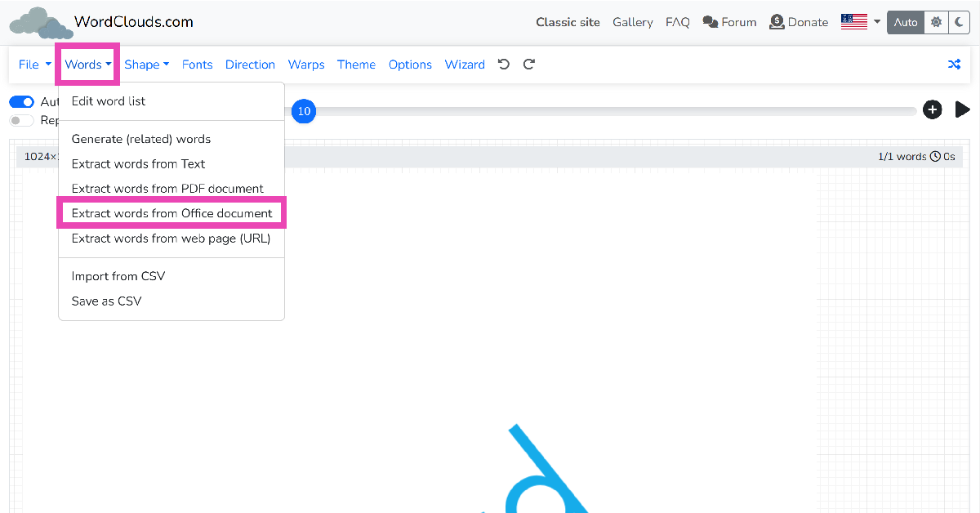Open the US flag language dropdown

click(x=860, y=22)
